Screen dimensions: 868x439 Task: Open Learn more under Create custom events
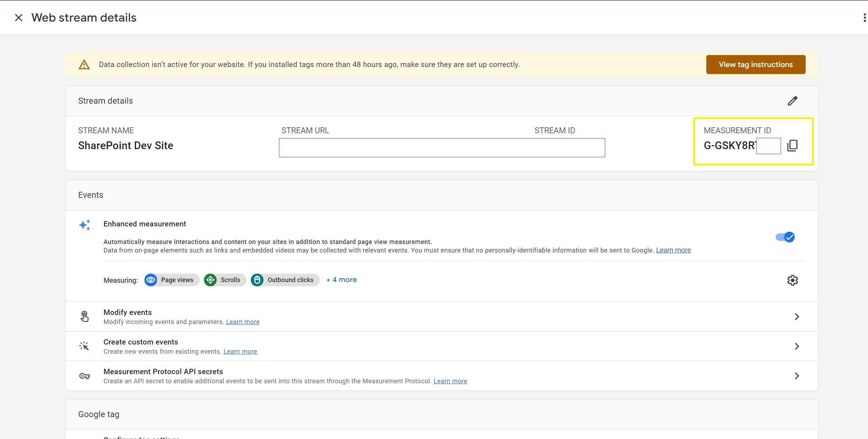[240, 351]
